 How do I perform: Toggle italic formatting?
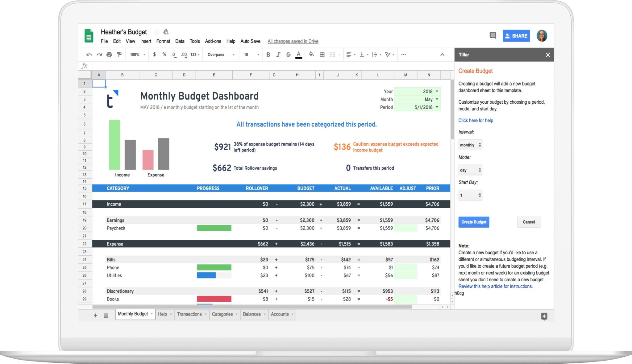(x=278, y=55)
